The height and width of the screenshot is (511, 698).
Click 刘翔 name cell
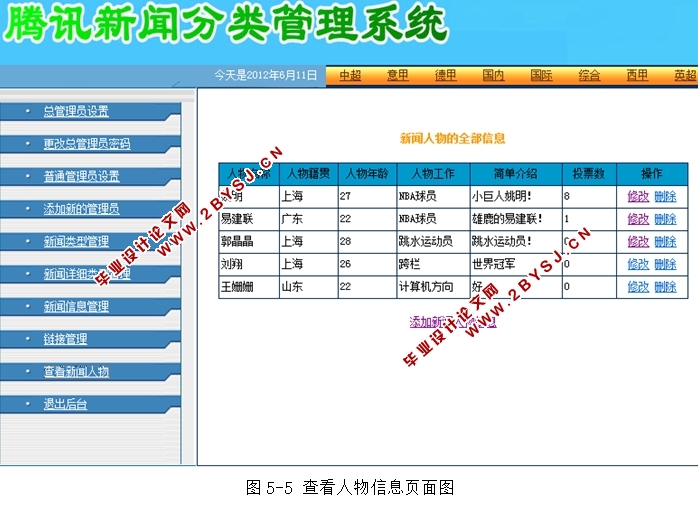pyautogui.click(x=249, y=264)
